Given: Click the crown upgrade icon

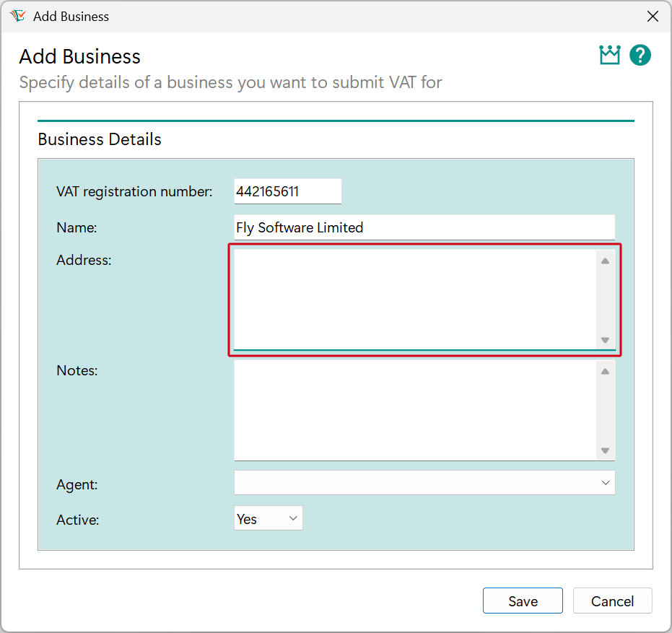Looking at the screenshot, I should [609, 55].
